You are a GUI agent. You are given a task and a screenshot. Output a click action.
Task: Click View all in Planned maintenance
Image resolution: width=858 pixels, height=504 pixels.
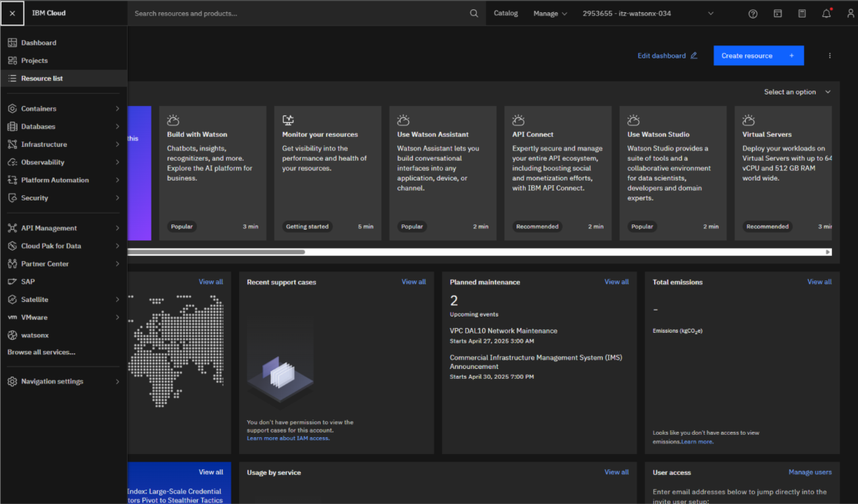pyautogui.click(x=616, y=282)
